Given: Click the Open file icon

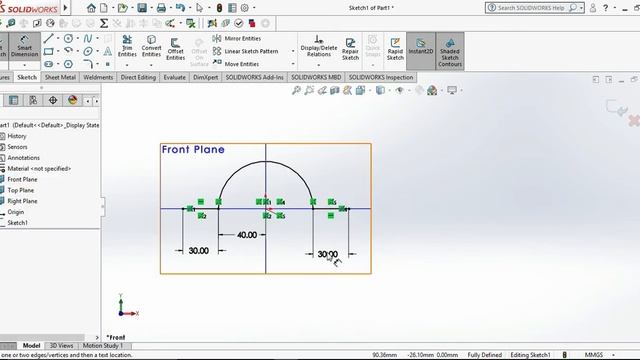Looking at the screenshot, I should [122, 8].
